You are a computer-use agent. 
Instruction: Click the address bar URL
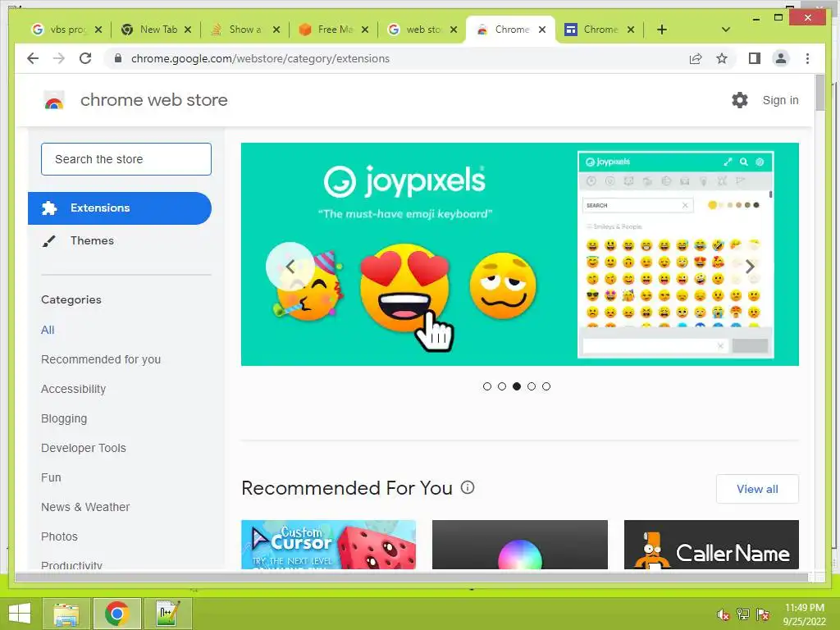pos(260,58)
